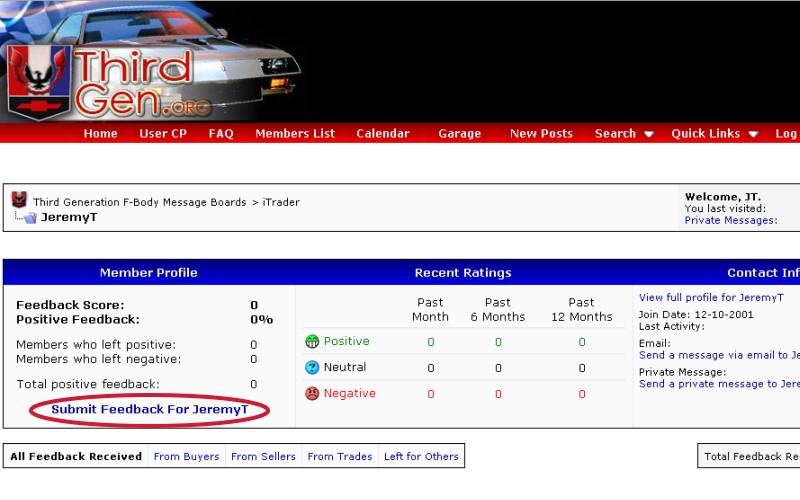Go to User CP
The image size is (800, 500).
point(162,134)
